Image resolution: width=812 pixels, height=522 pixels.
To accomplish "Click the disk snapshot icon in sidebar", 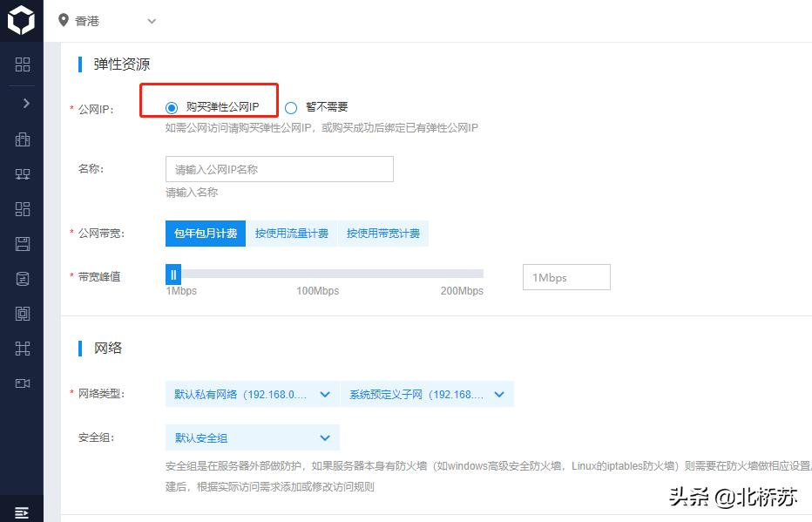I will pos(23,243).
